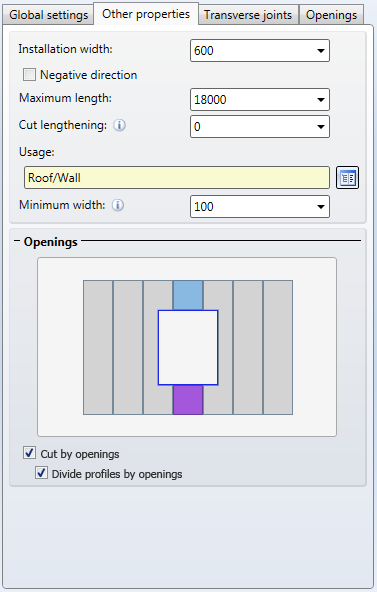The image size is (377, 592).
Task: Click the blue profile segment above opening
Action: [x=188, y=295]
